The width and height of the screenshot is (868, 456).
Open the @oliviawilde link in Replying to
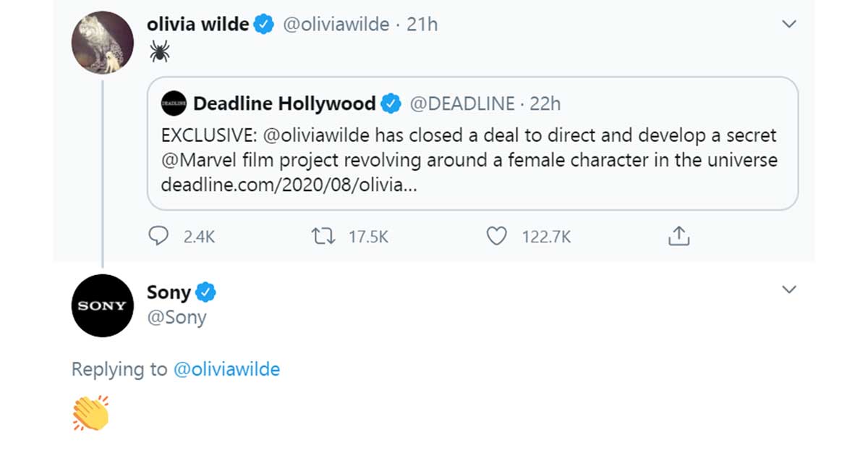[x=226, y=369]
